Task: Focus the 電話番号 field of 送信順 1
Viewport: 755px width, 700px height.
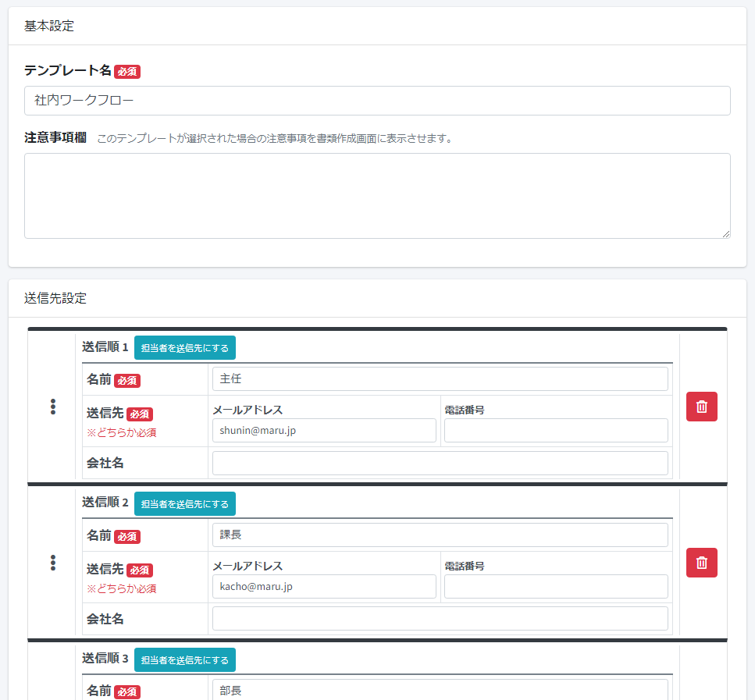Action: pos(556,431)
